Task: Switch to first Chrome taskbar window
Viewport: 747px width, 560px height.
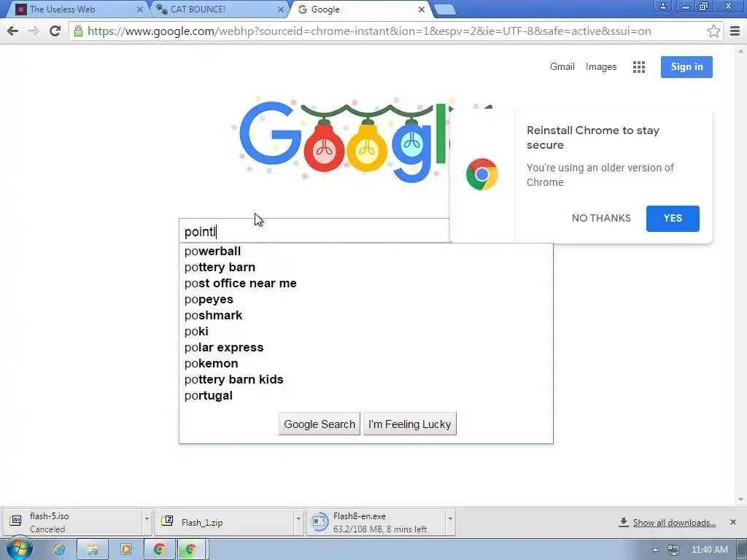Action: point(160,550)
